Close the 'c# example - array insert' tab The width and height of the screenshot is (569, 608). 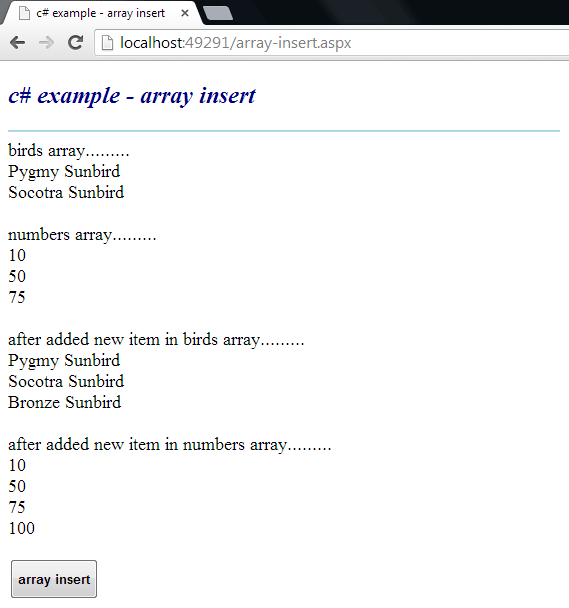pos(185,13)
